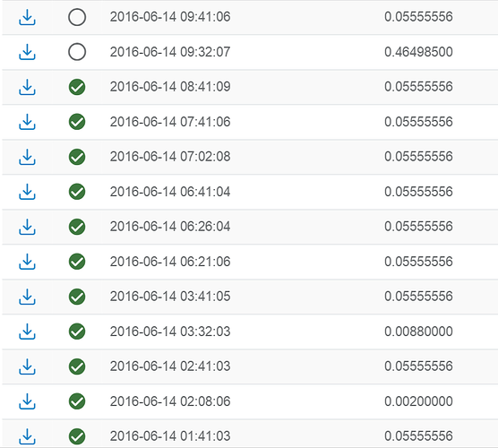498x448 pixels.
Task: Select value 0.46498500
Action: click(418, 52)
